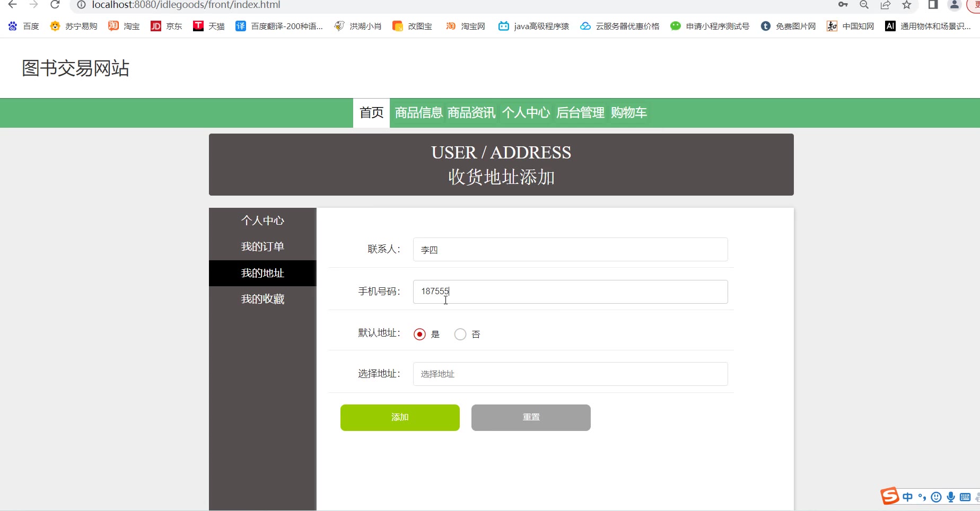Open the 百度 bookmark
This screenshot has height=511, width=980.
(23, 26)
